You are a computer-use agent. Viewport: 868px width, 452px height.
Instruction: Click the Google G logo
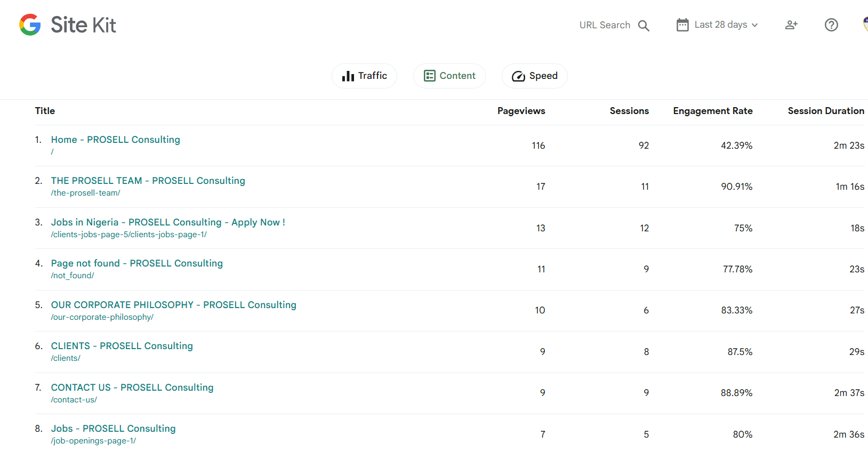tap(30, 25)
